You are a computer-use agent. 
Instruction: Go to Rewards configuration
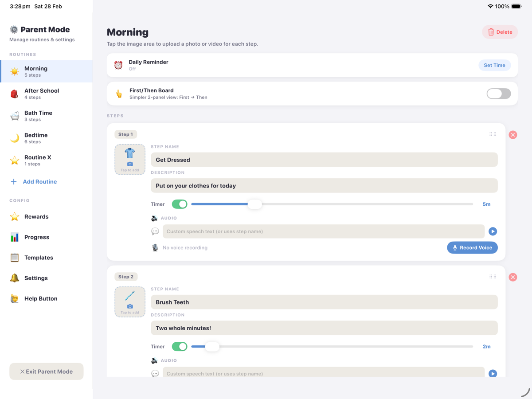click(x=46, y=217)
